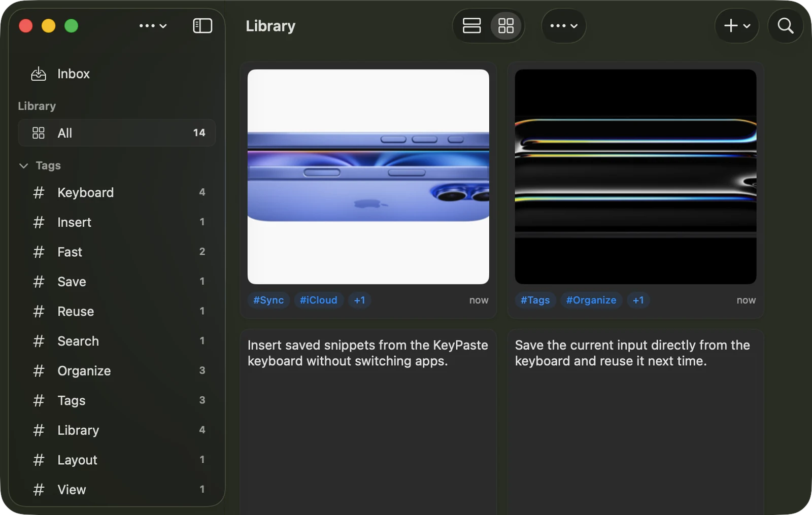Select the Save tag hash icon
Viewport: 812px width, 515px height.
pos(39,282)
